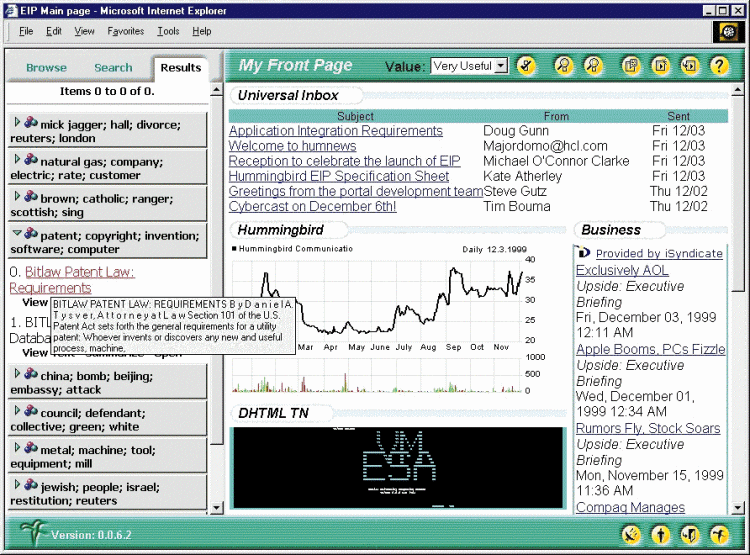Click cluster icon beside 'mick jagger; hall; divorce'
750x555 pixels.
[x=31, y=122]
